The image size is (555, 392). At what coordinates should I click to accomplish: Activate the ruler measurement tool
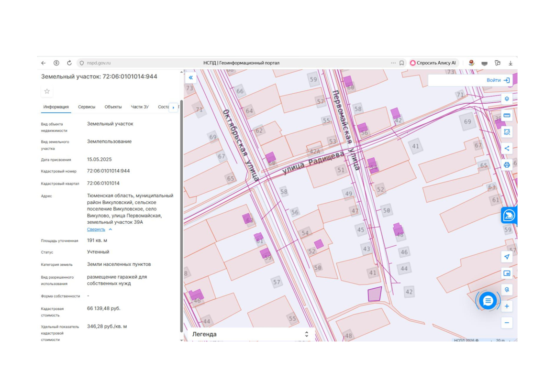pos(507,115)
